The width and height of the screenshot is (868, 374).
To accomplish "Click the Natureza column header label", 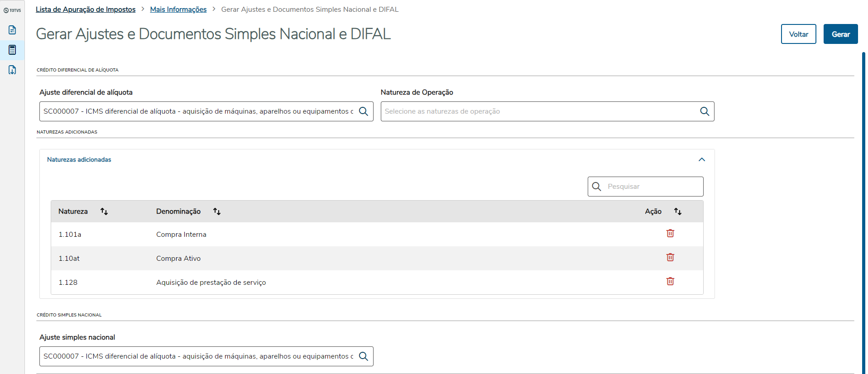I will pyautogui.click(x=73, y=211).
